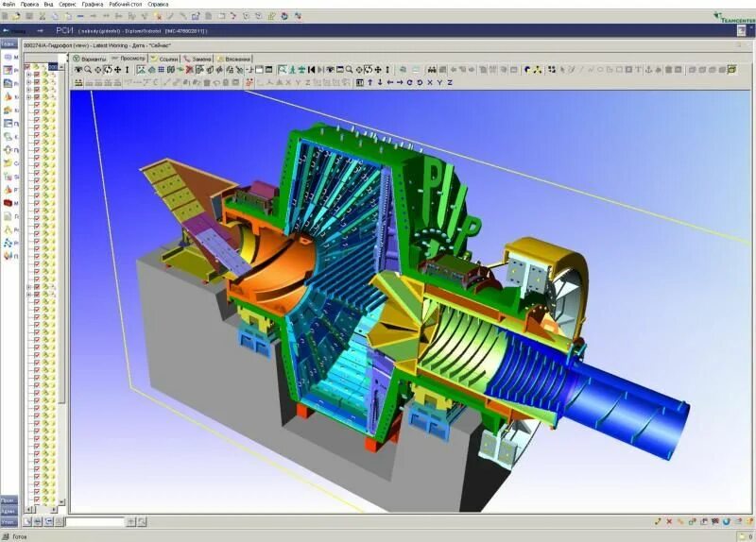Click the up arrow move icon
The image size is (756, 542).
[370, 83]
